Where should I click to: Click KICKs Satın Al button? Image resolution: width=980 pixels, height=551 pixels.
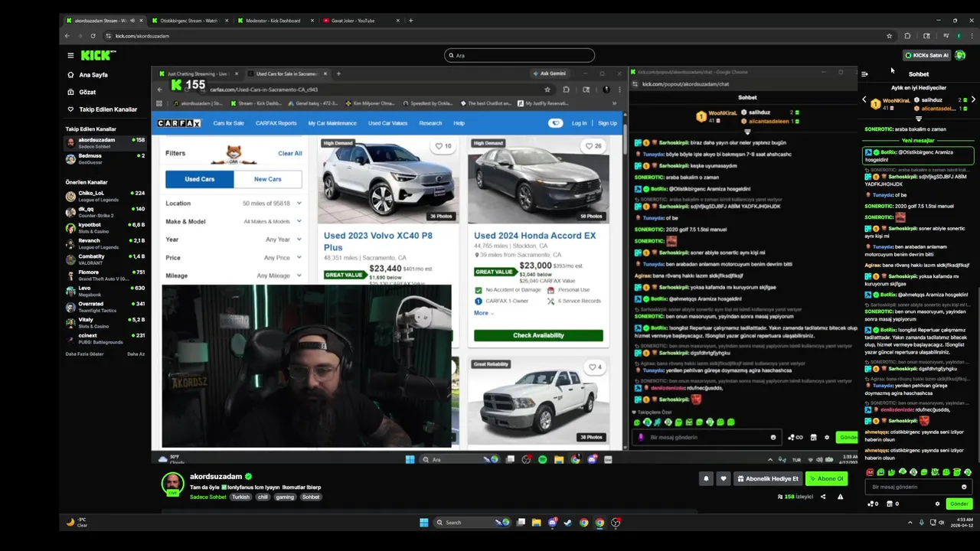(x=926, y=55)
